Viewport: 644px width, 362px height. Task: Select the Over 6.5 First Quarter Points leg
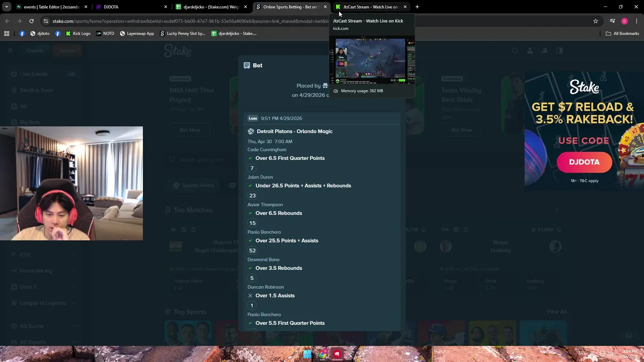pyautogui.click(x=290, y=158)
